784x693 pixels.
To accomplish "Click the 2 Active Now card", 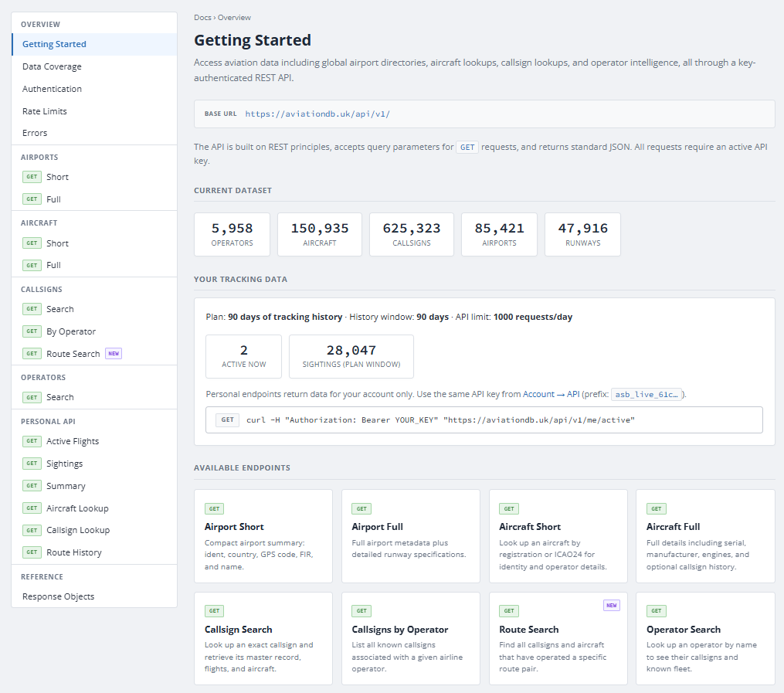I will tap(243, 356).
